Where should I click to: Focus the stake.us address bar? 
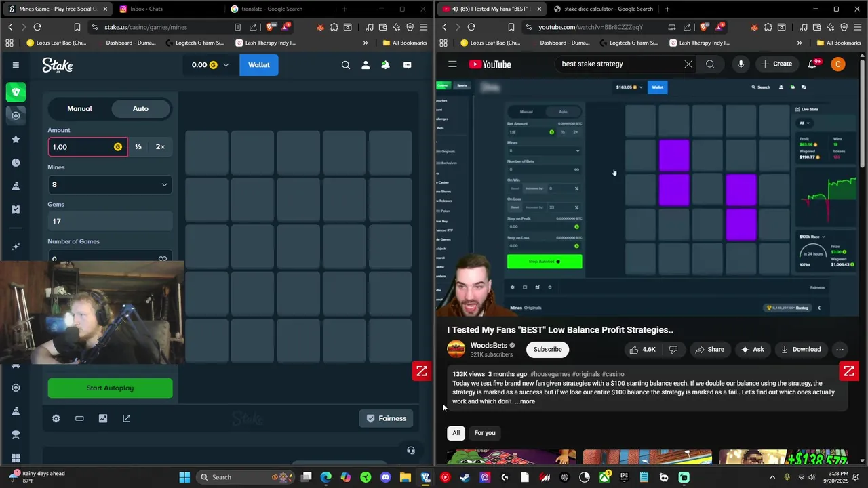(163, 27)
